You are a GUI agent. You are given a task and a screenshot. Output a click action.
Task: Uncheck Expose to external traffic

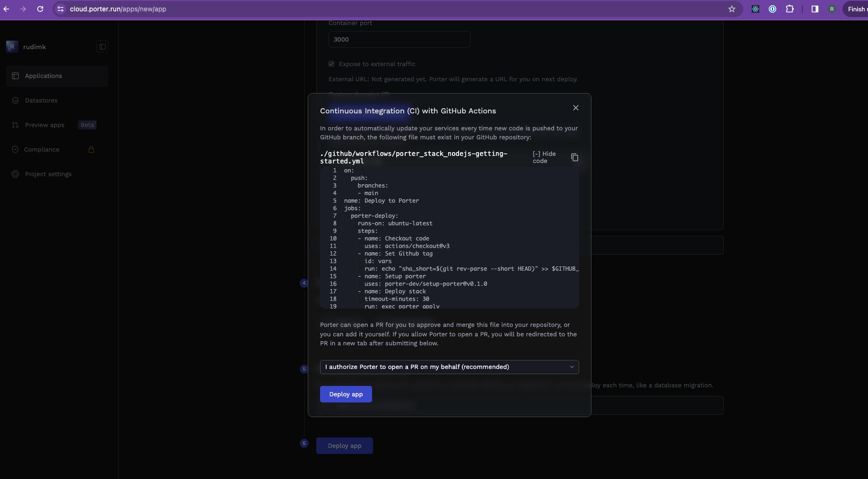point(331,64)
